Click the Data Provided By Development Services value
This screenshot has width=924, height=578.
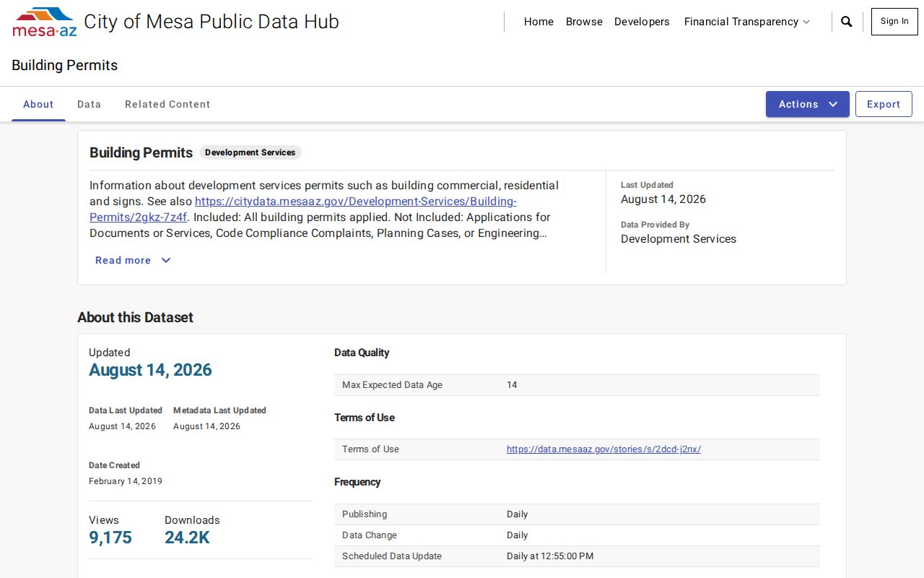(679, 239)
